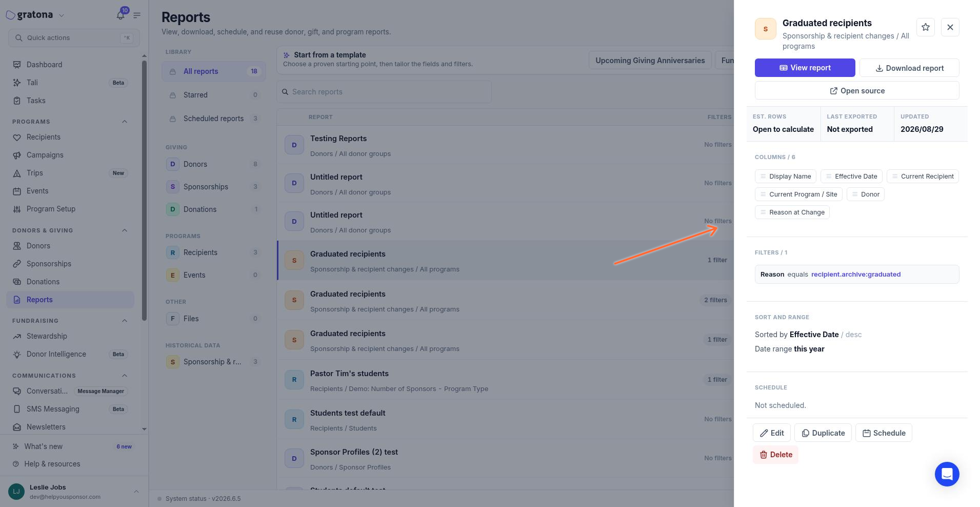The width and height of the screenshot is (980, 507).
Task: Open the Pastor Tim's students report
Action: [505, 380]
